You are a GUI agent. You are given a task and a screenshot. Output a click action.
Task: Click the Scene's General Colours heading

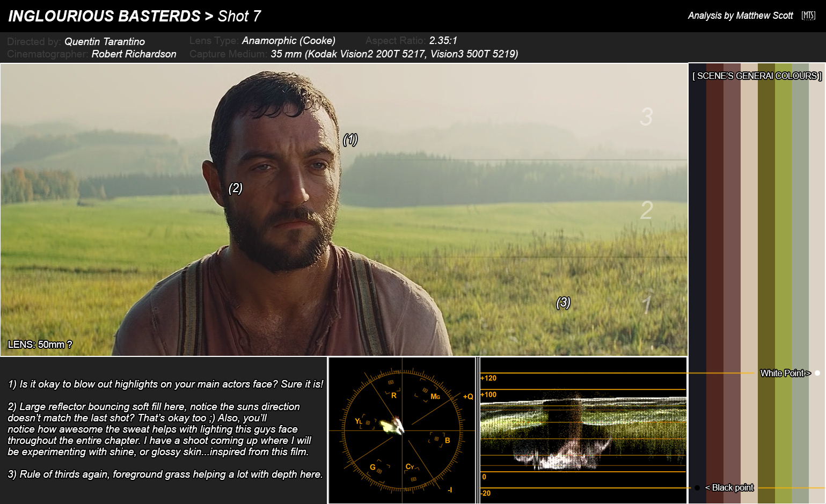click(757, 76)
